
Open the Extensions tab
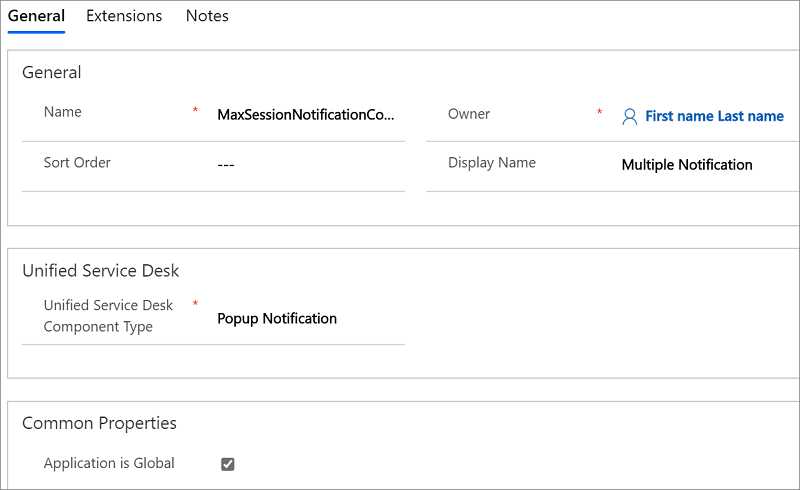click(124, 16)
